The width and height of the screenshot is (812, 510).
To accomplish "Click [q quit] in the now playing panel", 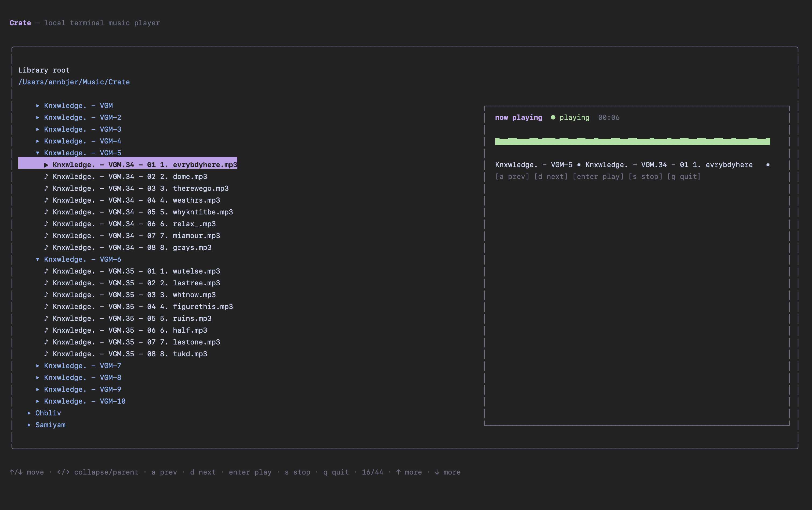I will point(684,177).
